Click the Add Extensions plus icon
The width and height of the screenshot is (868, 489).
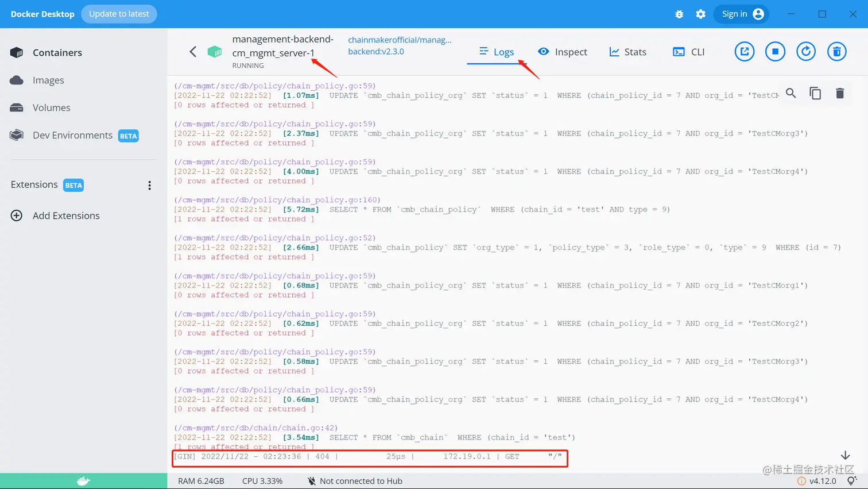(17, 215)
